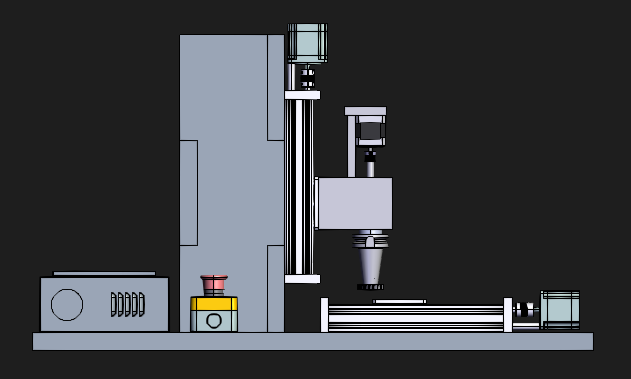
Task: Select the dark spindle motor at top
Action: 370,131
